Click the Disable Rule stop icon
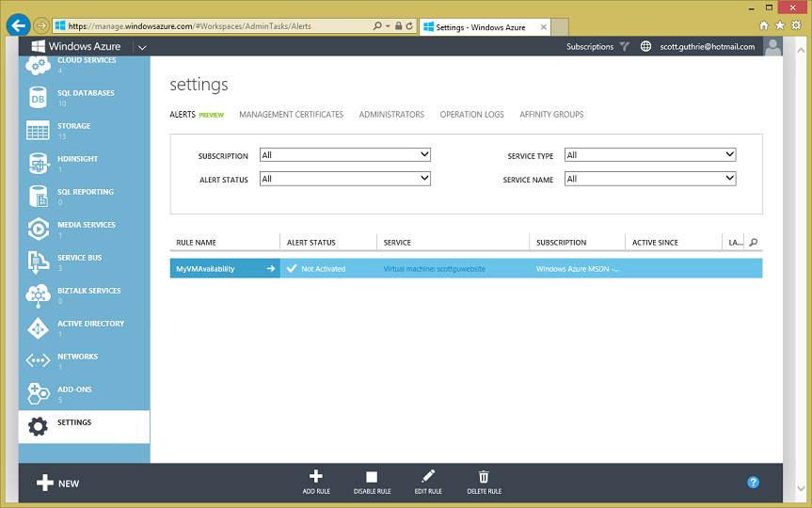 372,476
